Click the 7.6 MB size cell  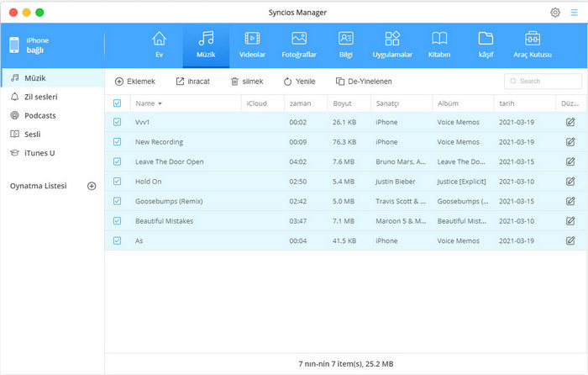(x=344, y=161)
